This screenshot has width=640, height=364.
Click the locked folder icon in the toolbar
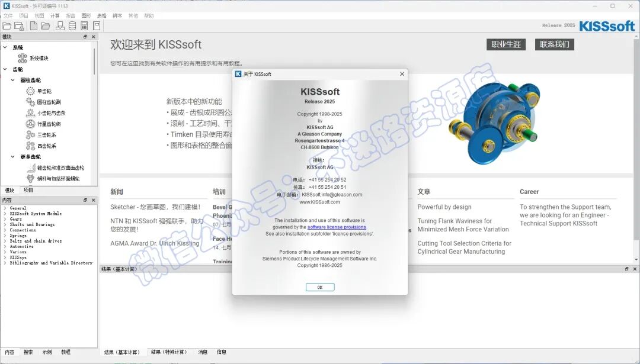click(19, 26)
